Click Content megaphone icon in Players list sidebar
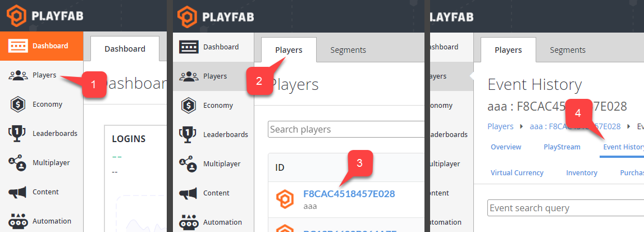 [189, 193]
